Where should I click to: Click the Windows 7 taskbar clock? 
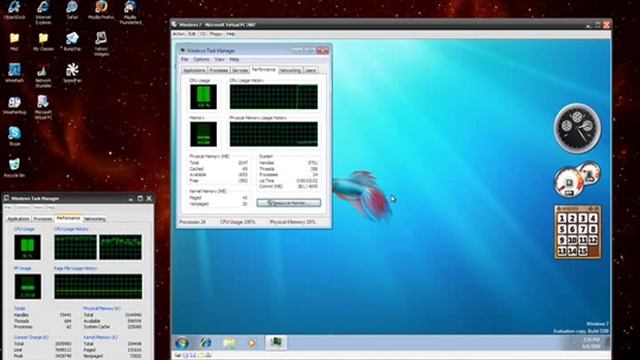[591, 343]
